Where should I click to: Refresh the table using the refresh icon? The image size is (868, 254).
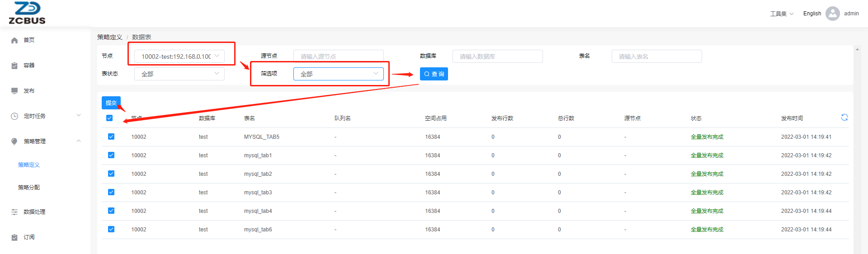point(844,118)
